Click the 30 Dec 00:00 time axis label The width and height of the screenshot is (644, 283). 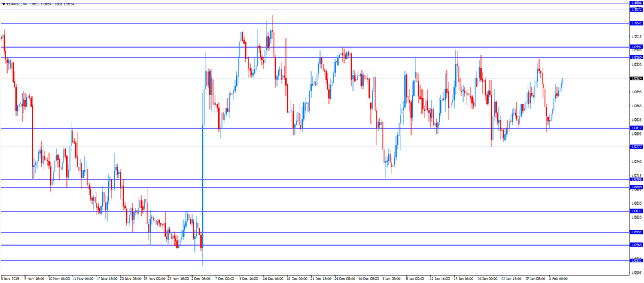(368, 278)
